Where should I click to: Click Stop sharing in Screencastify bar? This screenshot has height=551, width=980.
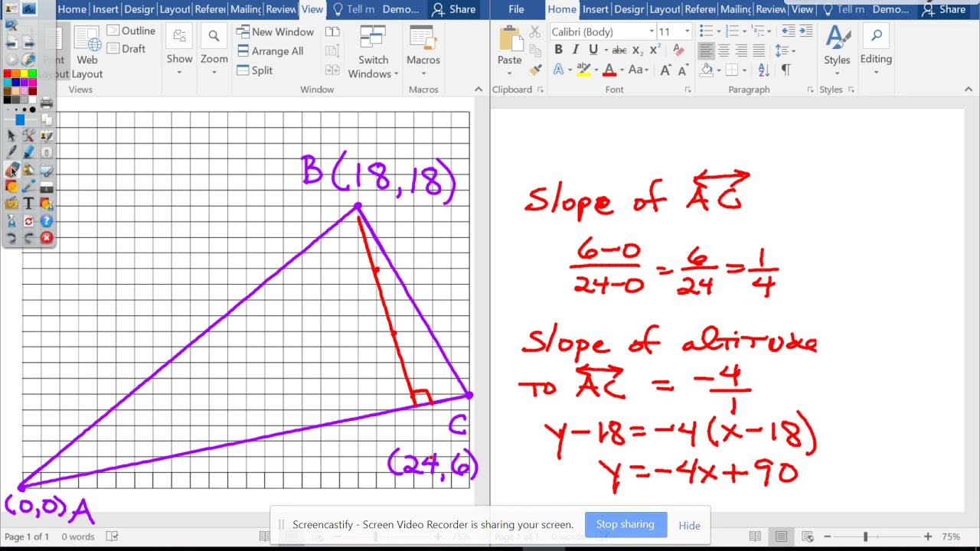[626, 524]
